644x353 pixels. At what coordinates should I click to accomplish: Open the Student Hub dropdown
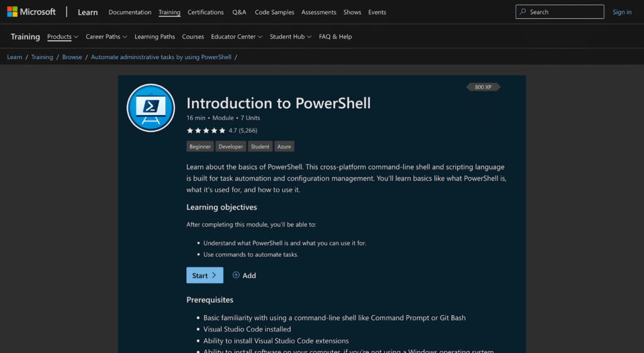(x=291, y=36)
